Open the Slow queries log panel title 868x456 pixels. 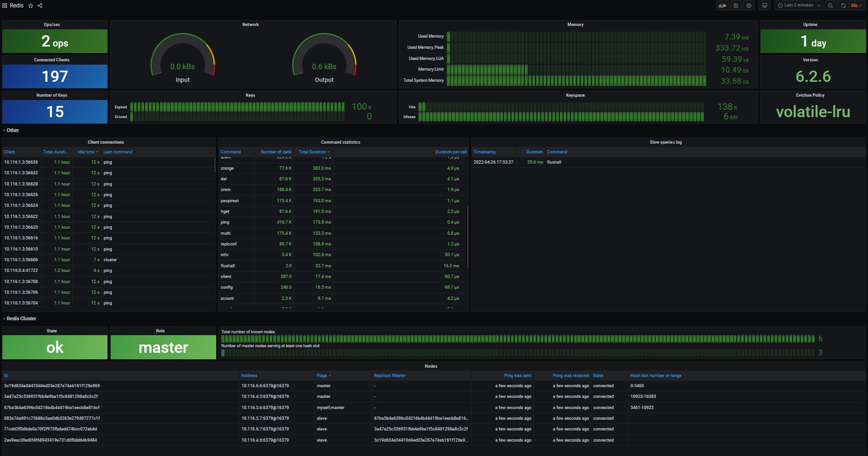[x=665, y=142]
